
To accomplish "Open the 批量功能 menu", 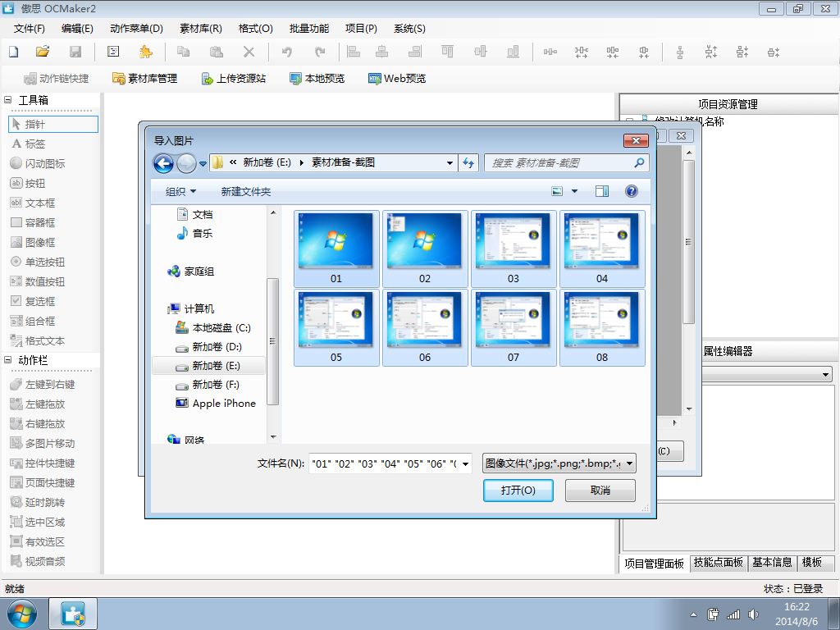I will click(309, 29).
